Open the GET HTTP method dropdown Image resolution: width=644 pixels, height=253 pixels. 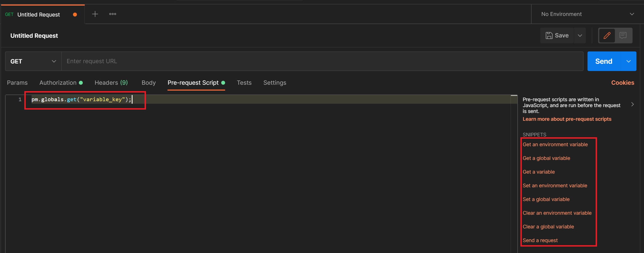pyautogui.click(x=33, y=61)
